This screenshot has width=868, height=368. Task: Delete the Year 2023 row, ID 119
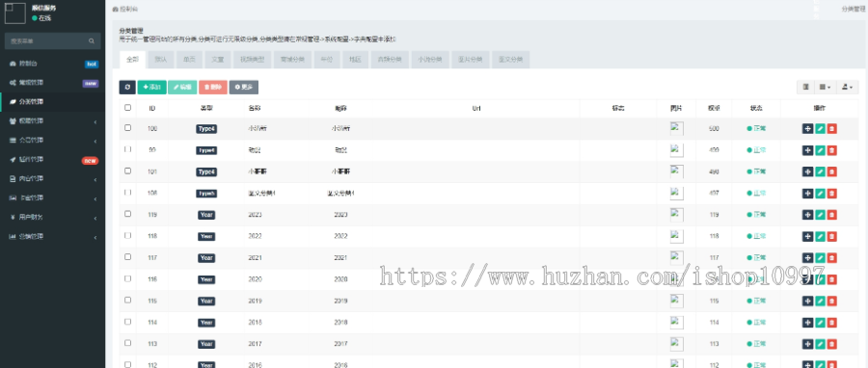tap(831, 215)
